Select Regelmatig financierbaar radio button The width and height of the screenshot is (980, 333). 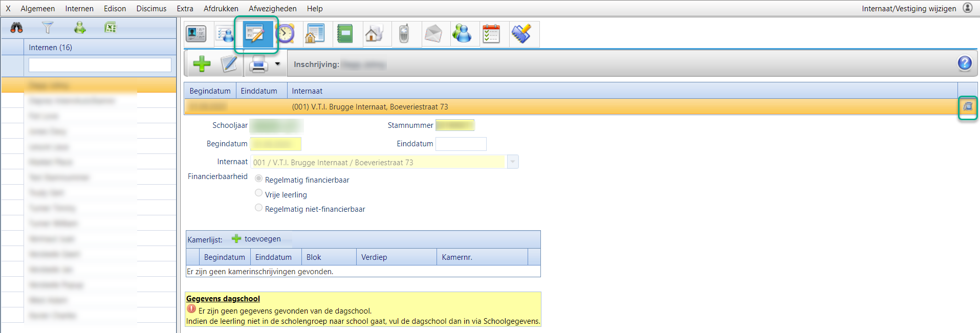click(x=259, y=179)
